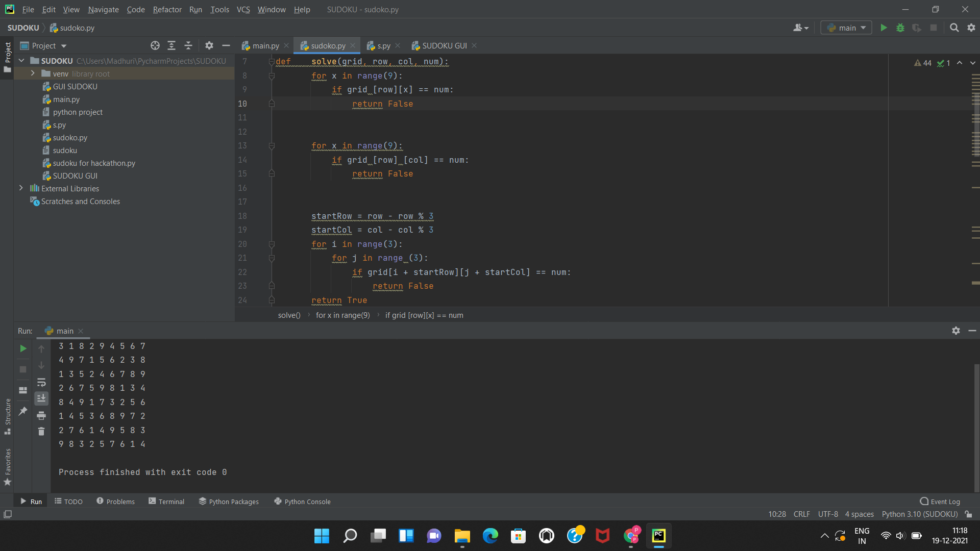Screen dimensions: 980x551
Task: Run main with coverage
Action: pyautogui.click(x=917, y=28)
